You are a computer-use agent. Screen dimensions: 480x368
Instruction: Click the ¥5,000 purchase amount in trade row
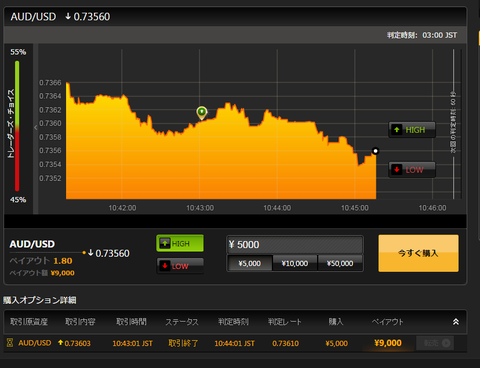pyautogui.click(x=337, y=343)
